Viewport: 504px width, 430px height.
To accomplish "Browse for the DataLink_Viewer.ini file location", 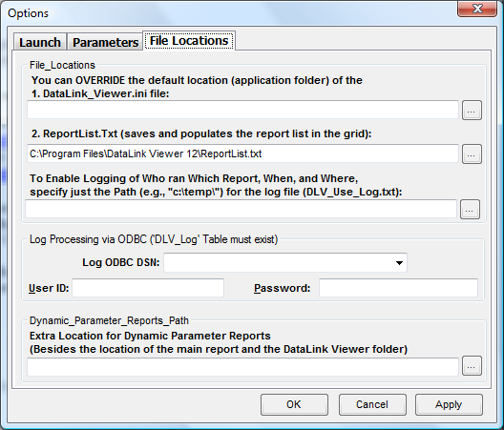I will (472, 111).
